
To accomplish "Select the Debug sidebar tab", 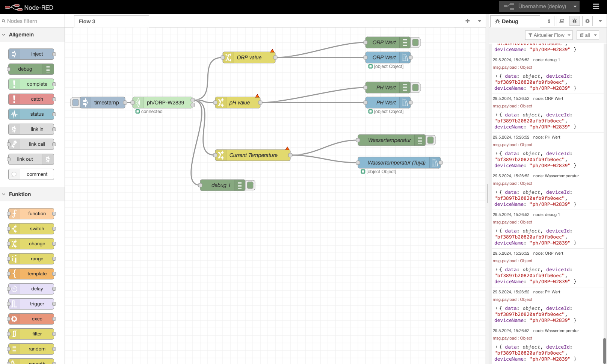I will pyautogui.click(x=515, y=21).
